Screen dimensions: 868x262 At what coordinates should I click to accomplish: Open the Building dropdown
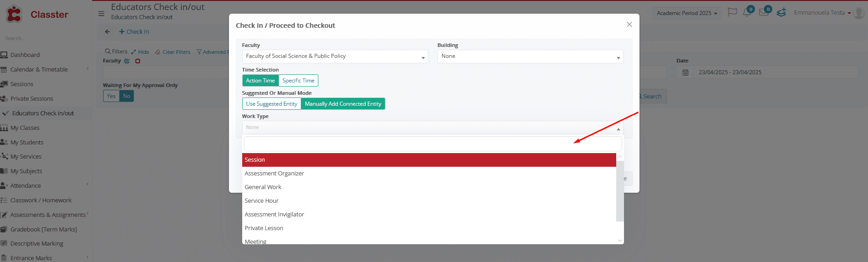(530, 57)
